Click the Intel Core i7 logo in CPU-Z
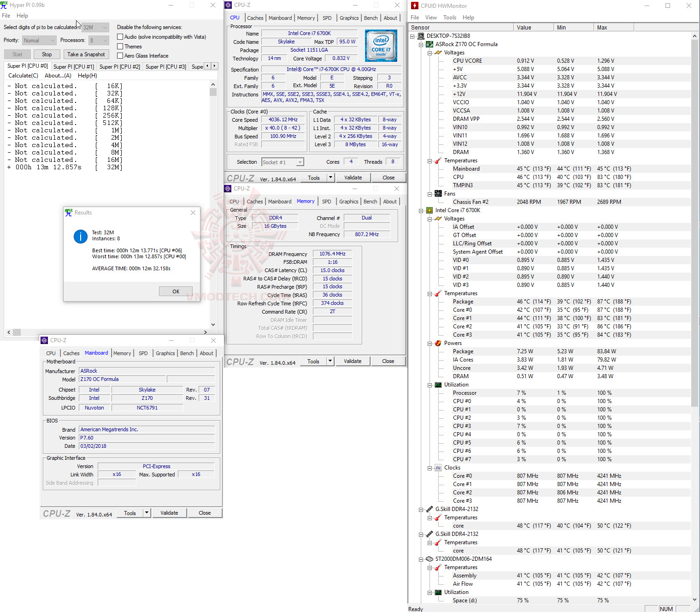The height and width of the screenshot is (612, 700). point(381,45)
